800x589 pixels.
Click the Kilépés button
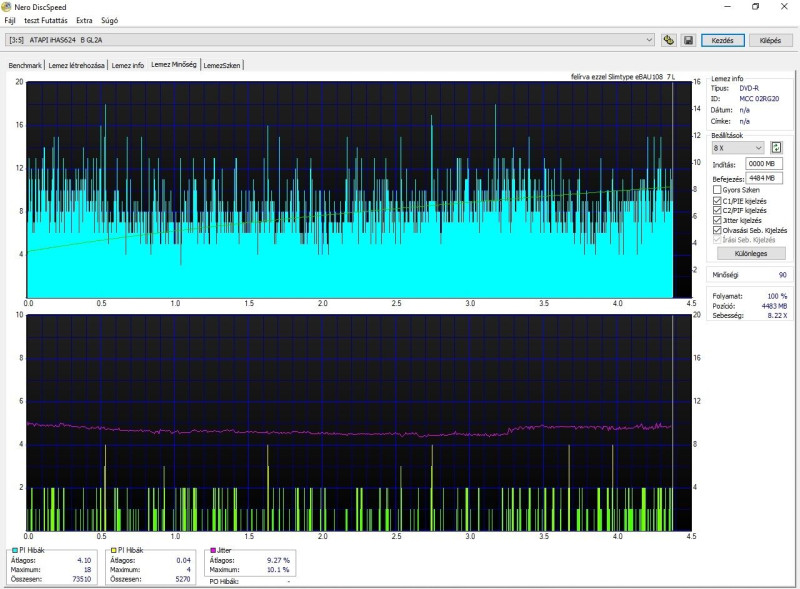click(770, 40)
